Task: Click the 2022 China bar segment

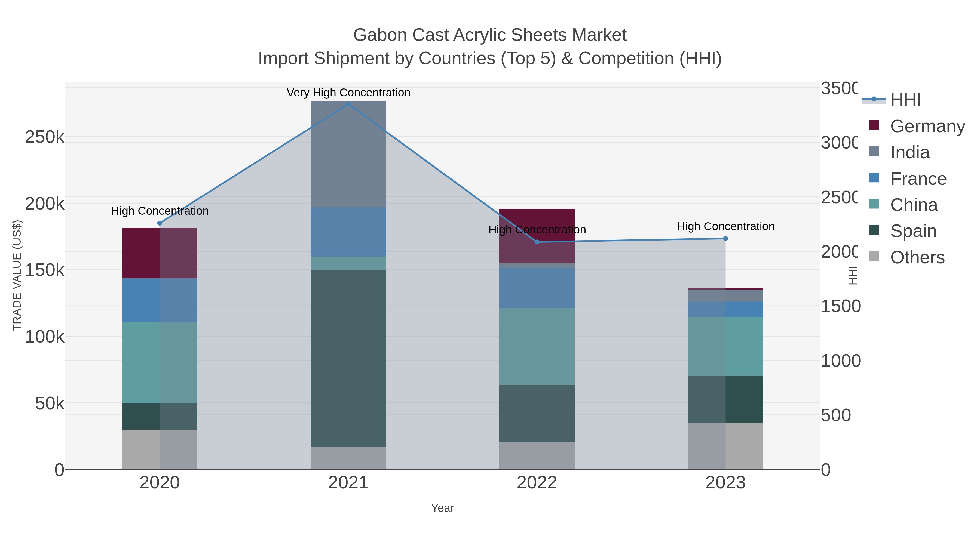Action: [x=537, y=346]
